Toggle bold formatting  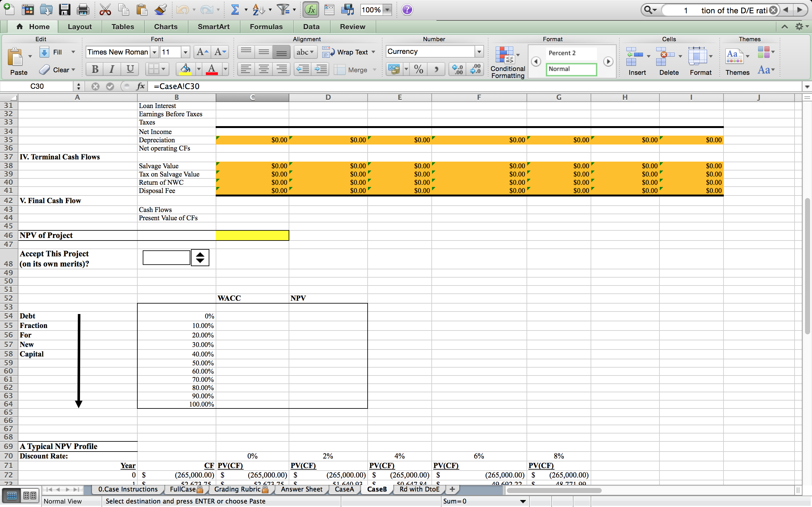(x=94, y=69)
